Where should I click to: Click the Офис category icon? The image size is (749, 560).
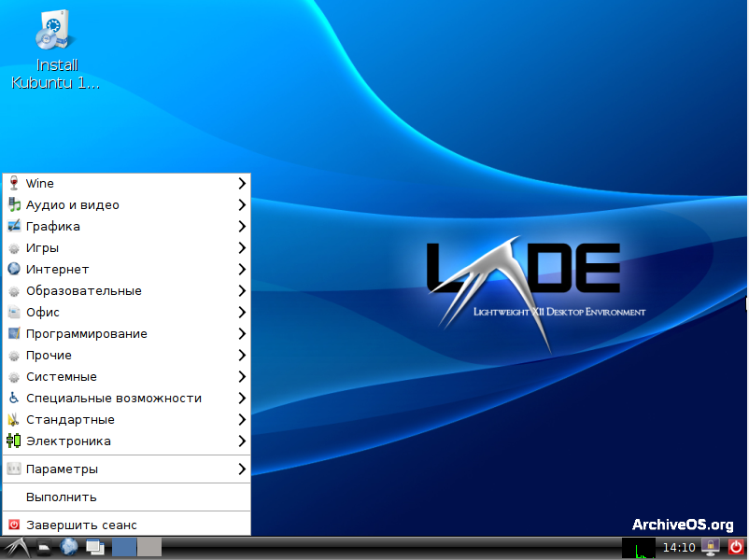[14, 313]
